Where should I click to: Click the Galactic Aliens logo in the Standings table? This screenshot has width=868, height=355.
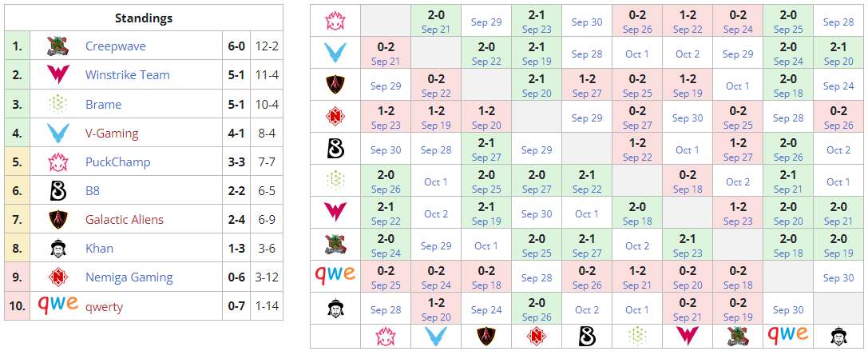[x=58, y=220]
